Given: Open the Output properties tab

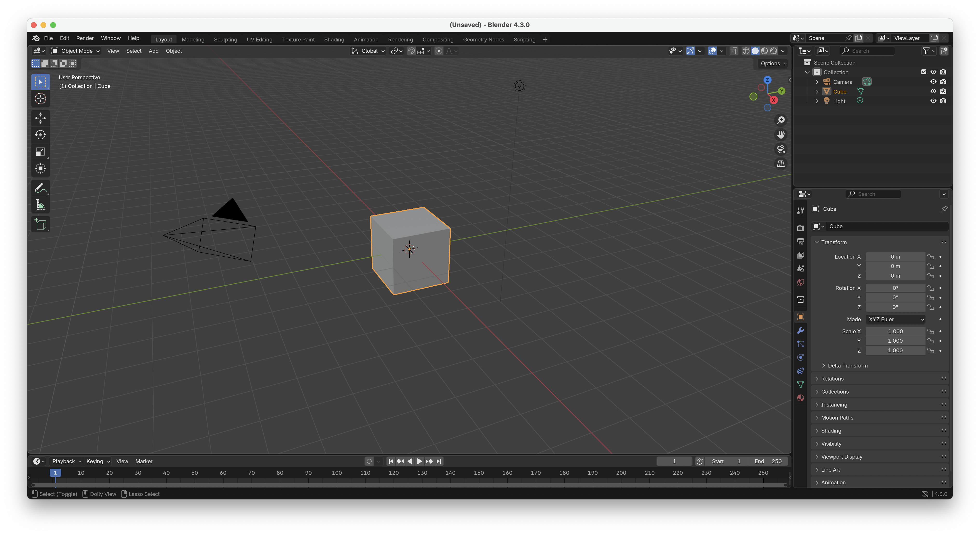Looking at the screenshot, I should pos(800,241).
